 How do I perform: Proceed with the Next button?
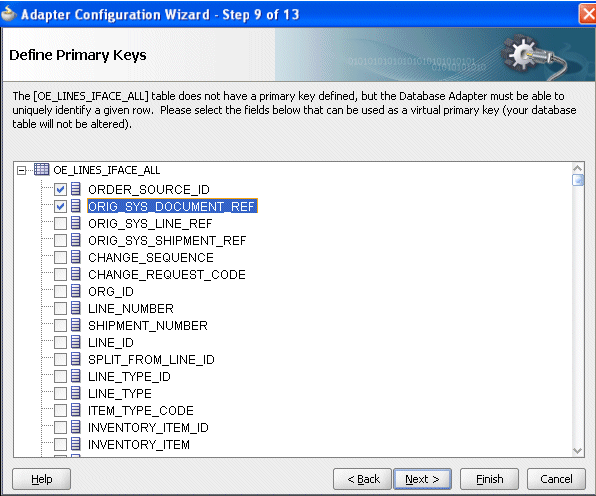422,479
